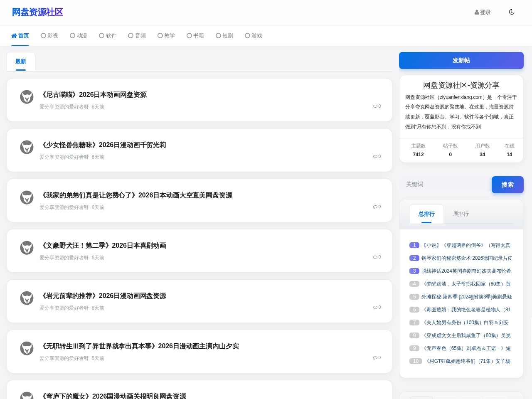
Task: Select the 影视 category circle icon
Action: [43, 36]
